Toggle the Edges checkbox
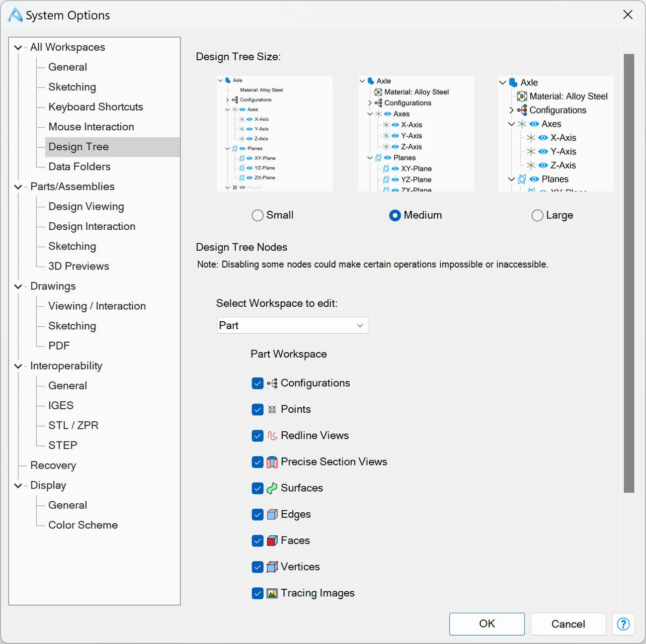 257,515
